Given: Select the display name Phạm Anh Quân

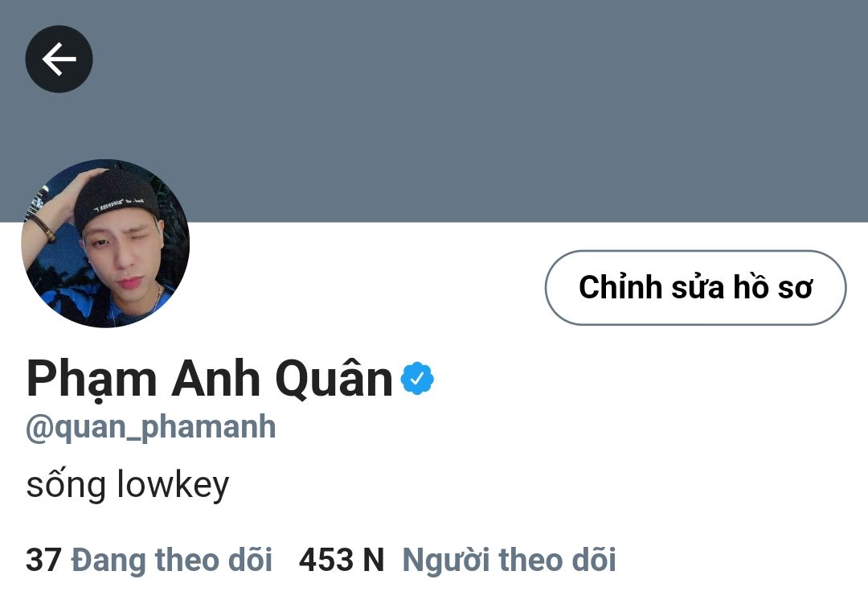Looking at the screenshot, I should point(209,380).
